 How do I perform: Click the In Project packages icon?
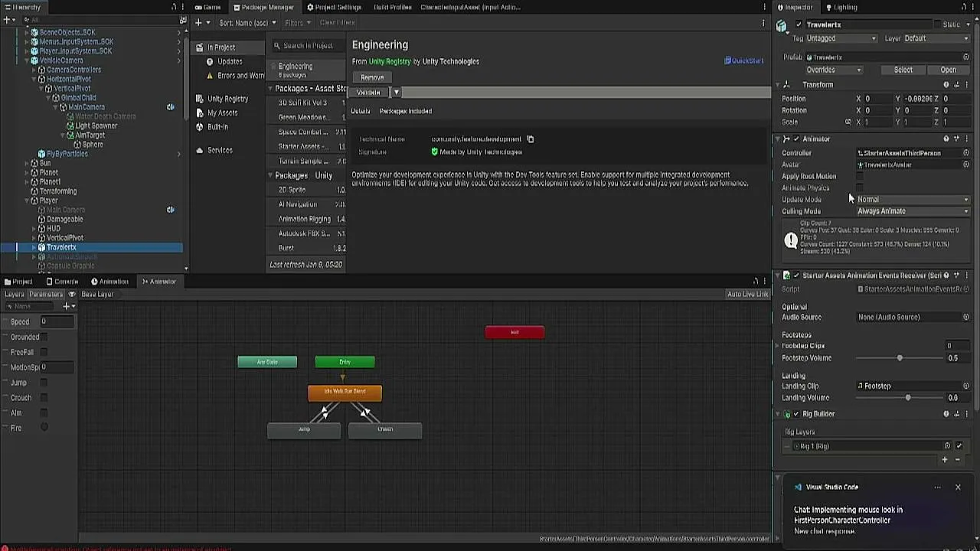(x=201, y=47)
